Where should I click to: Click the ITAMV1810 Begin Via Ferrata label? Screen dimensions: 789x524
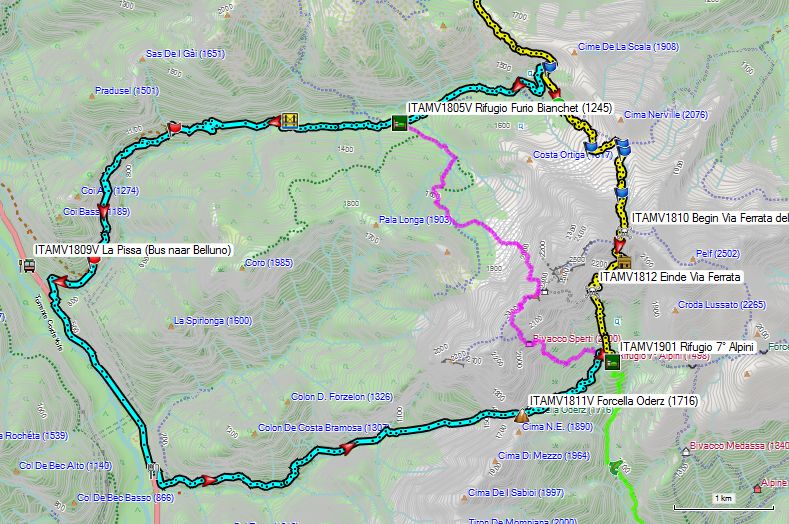point(709,218)
